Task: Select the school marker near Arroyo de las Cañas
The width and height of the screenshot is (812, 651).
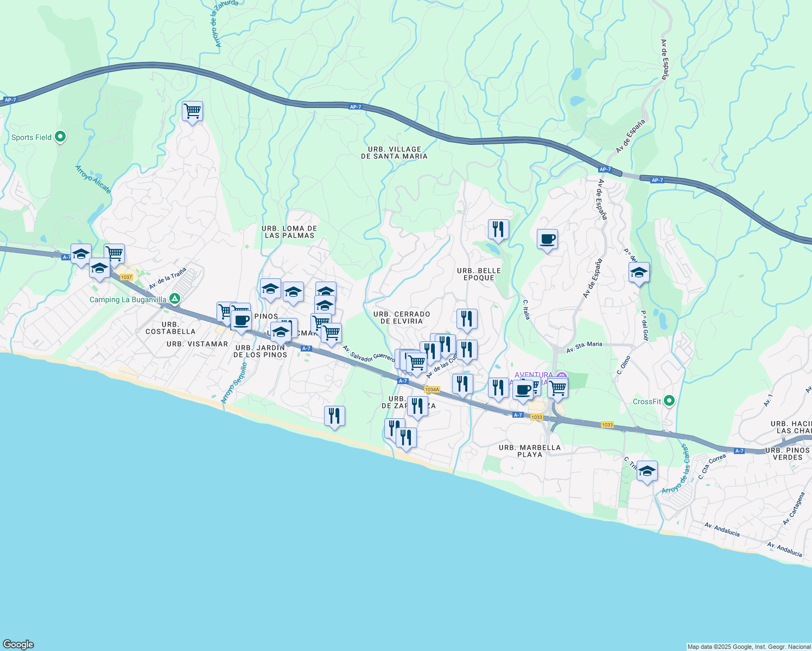Action: 647,471
